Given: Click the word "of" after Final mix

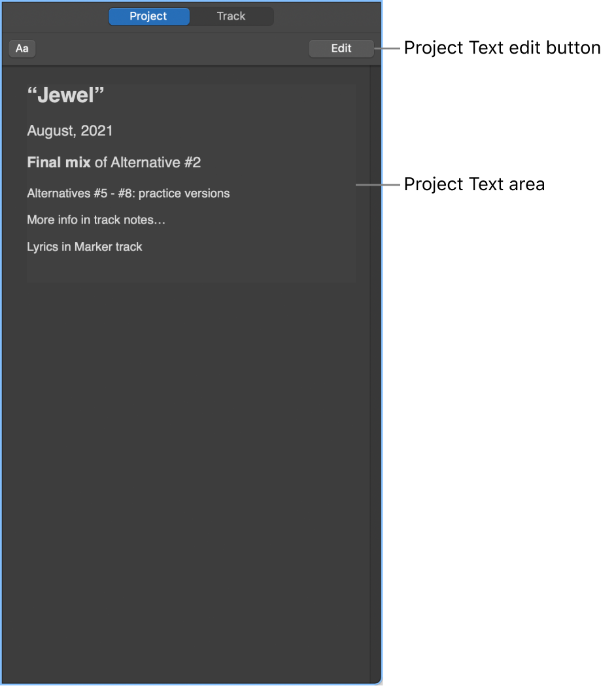Looking at the screenshot, I should click(101, 163).
